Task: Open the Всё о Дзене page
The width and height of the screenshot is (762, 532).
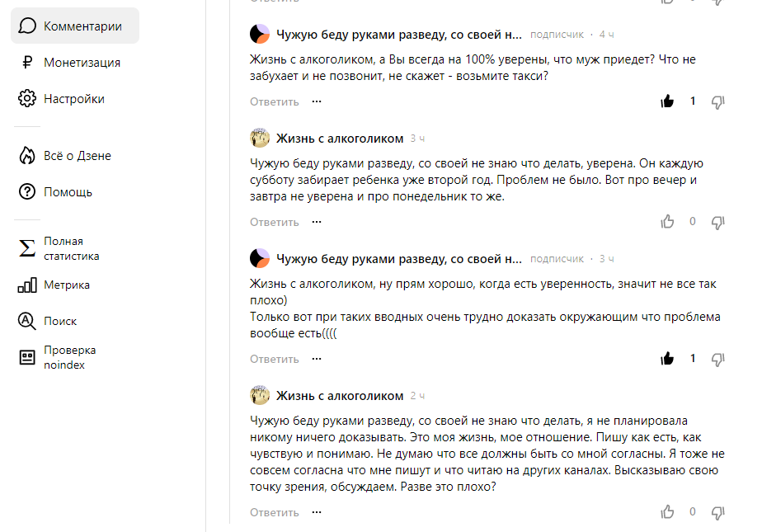Action: (x=76, y=153)
